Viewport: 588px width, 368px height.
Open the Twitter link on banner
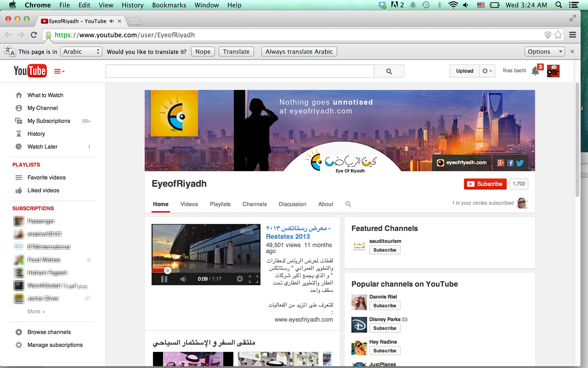tap(520, 163)
